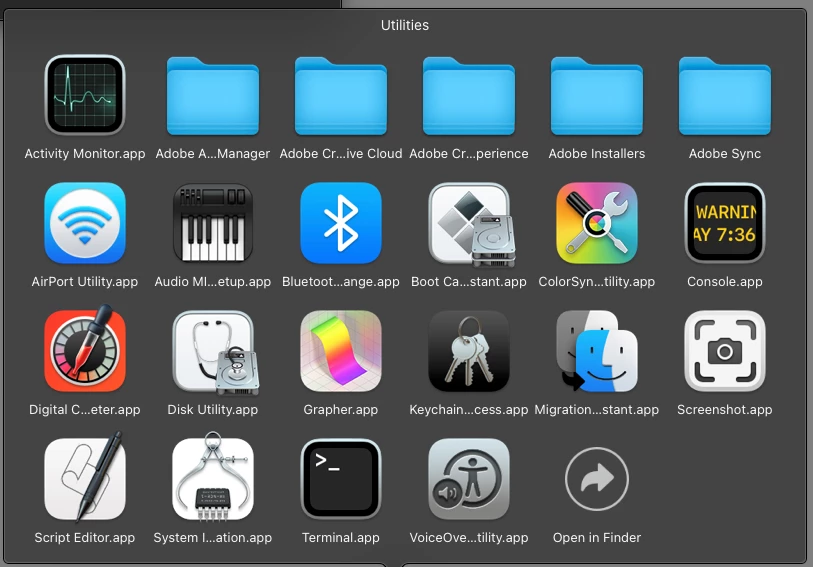Open the Adobe Cr...perience folder
The image size is (813, 567).
pyautogui.click(x=469, y=96)
